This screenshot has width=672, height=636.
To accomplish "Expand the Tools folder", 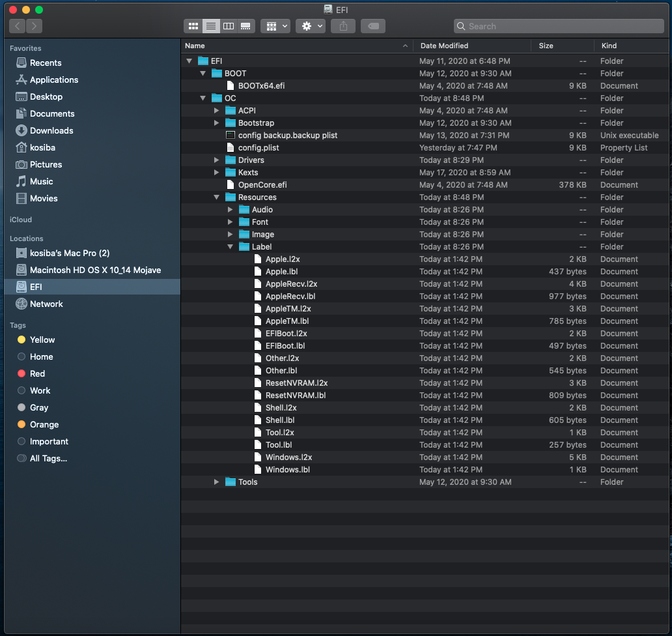I will point(216,482).
